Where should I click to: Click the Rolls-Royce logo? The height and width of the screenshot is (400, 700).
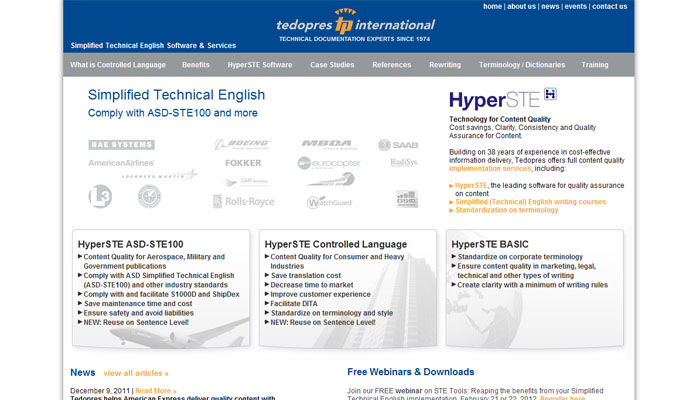244,202
